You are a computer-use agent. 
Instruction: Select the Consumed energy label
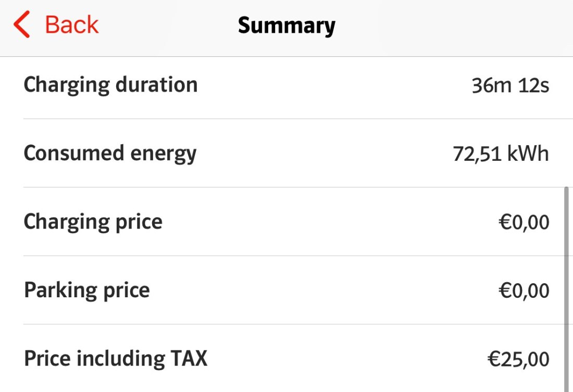click(110, 154)
